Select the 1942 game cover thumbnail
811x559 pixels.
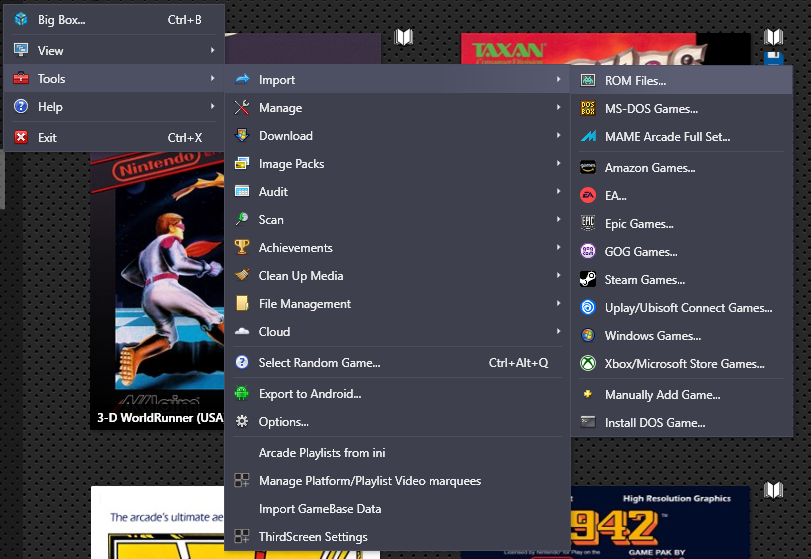point(660,522)
